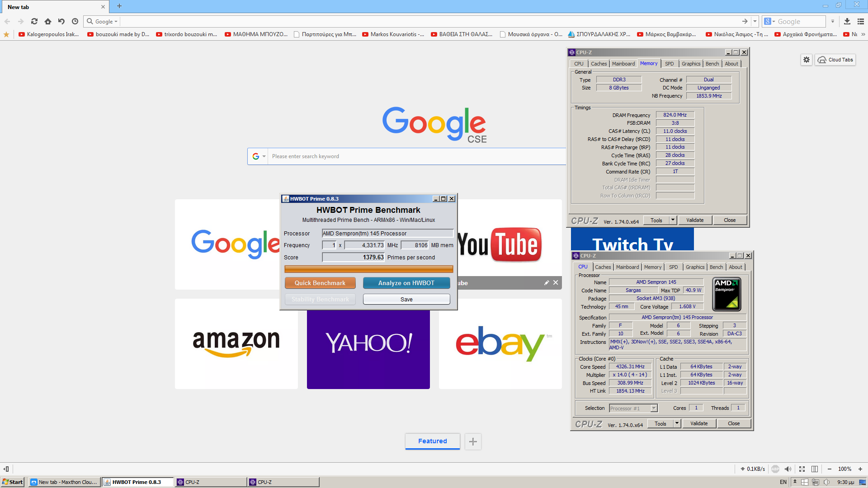Click the undo closed tab icon
This screenshot has width=868, height=488.
[x=61, y=21]
